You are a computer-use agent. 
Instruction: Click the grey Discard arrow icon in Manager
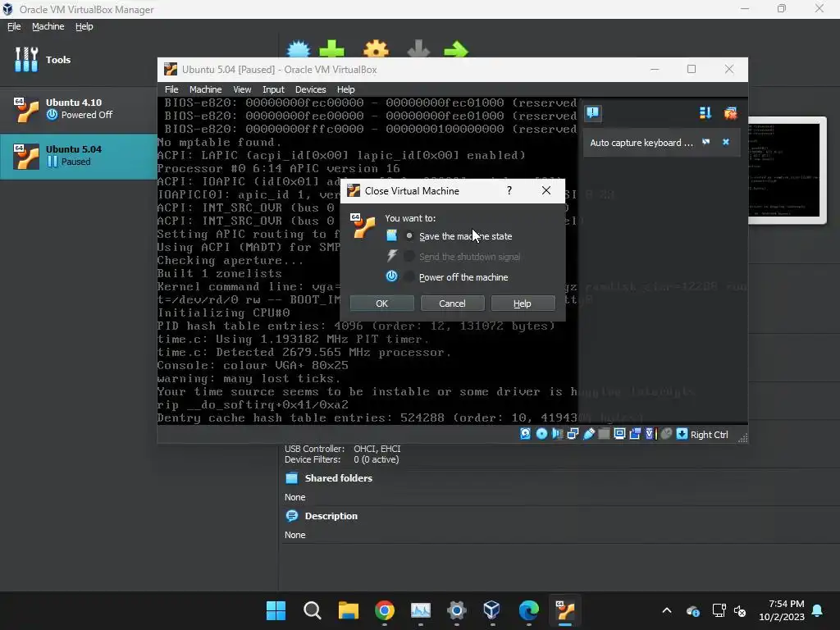pyautogui.click(x=418, y=49)
